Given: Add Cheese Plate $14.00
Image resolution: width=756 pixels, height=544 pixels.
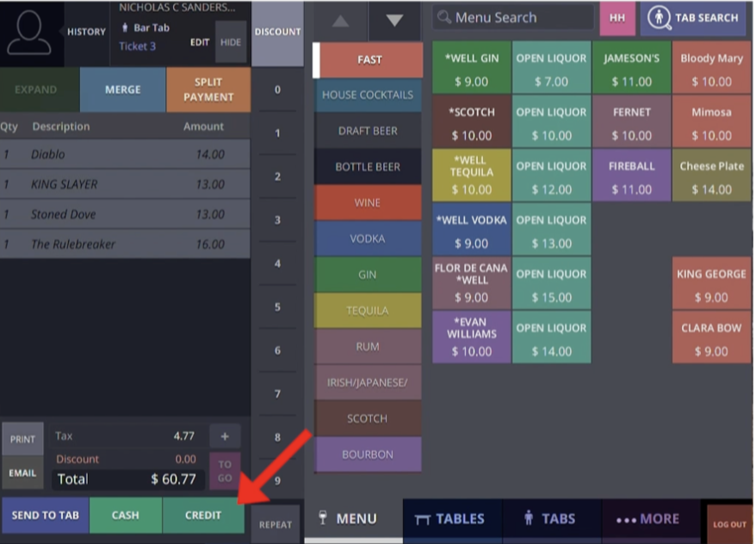Looking at the screenshot, I should [x=711, y=176].
